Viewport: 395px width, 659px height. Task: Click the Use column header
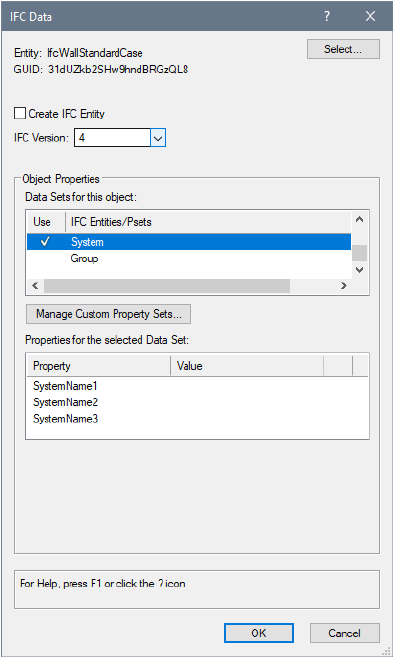(x=46, y=222)
